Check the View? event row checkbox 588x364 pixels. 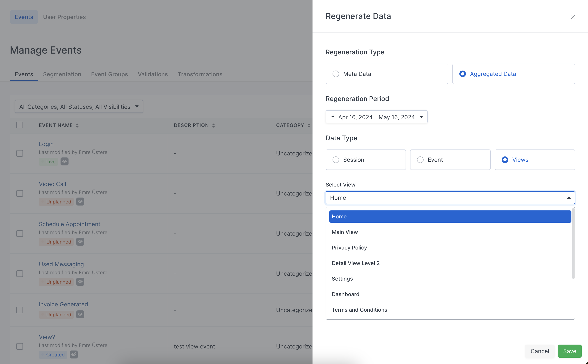point(20,346)
